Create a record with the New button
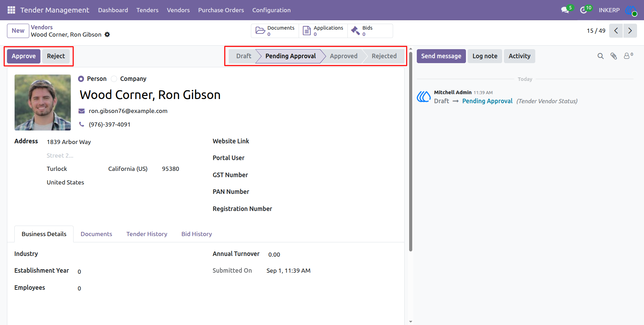 [x=18, y=31]
